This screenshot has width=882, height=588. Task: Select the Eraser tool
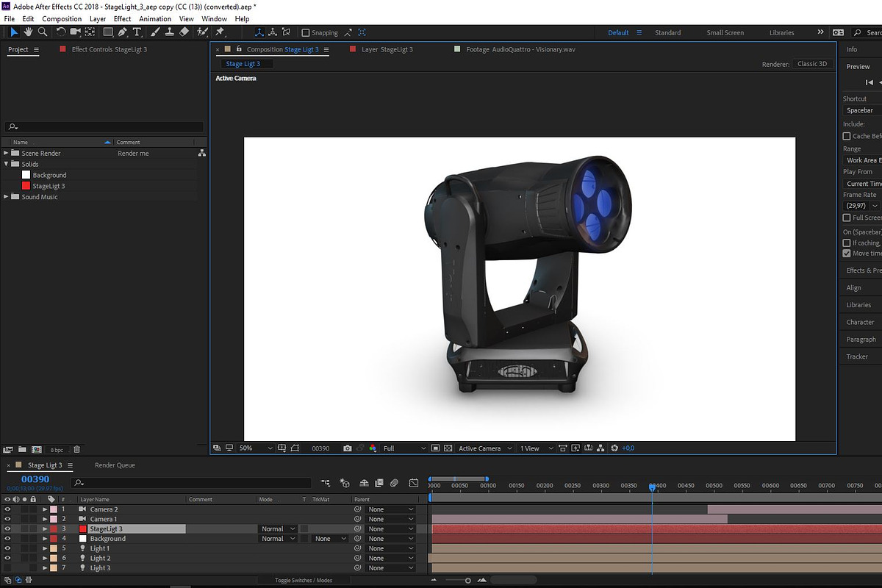pos(184,32)
